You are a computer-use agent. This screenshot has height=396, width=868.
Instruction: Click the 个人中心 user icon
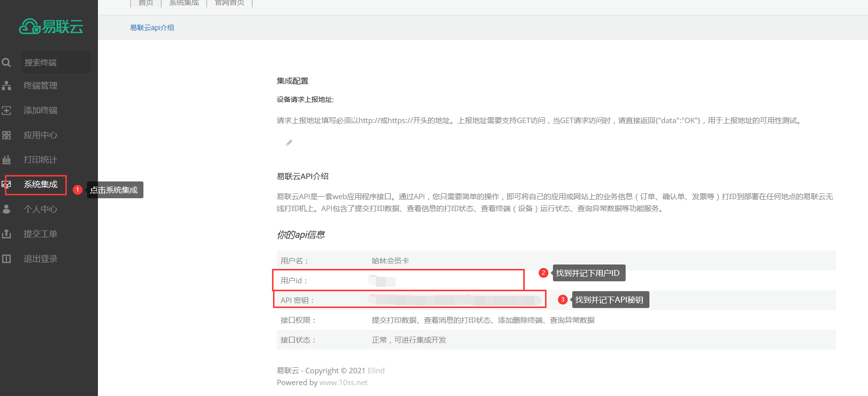pos(6,209)
